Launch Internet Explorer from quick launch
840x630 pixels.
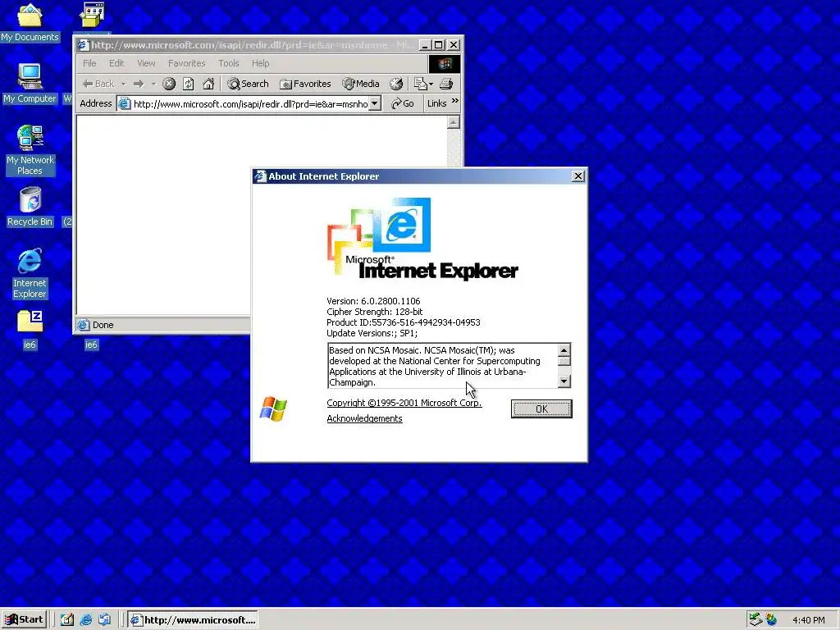click(x=85, y=620)
